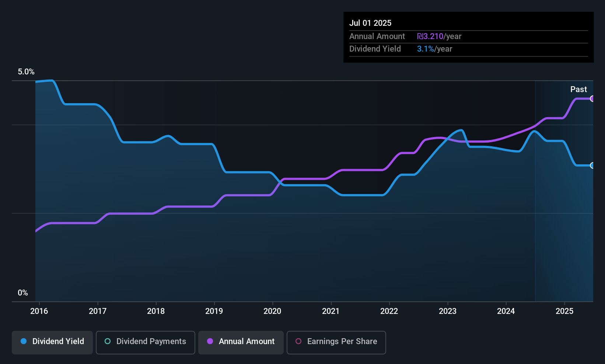
Task: Enable the Dividend Payments series
Action: pos(146,343)
